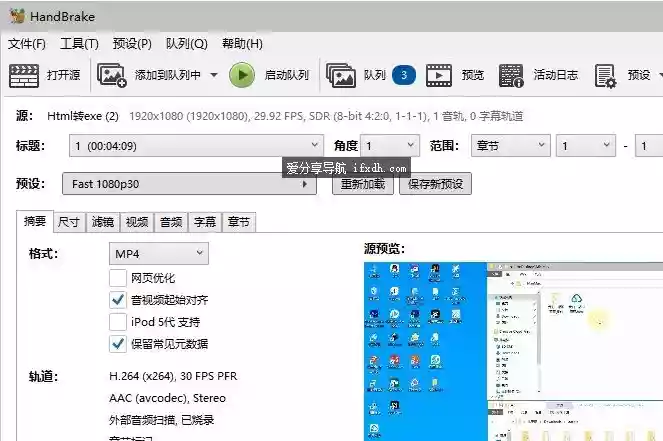Click the 外部音频扫描, 已烧录 text

pos(162,420)
